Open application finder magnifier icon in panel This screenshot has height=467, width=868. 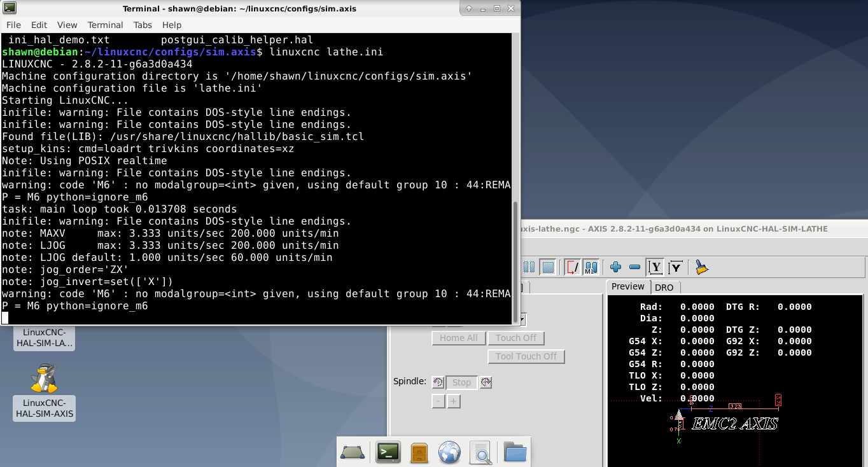tap(481, 452)
